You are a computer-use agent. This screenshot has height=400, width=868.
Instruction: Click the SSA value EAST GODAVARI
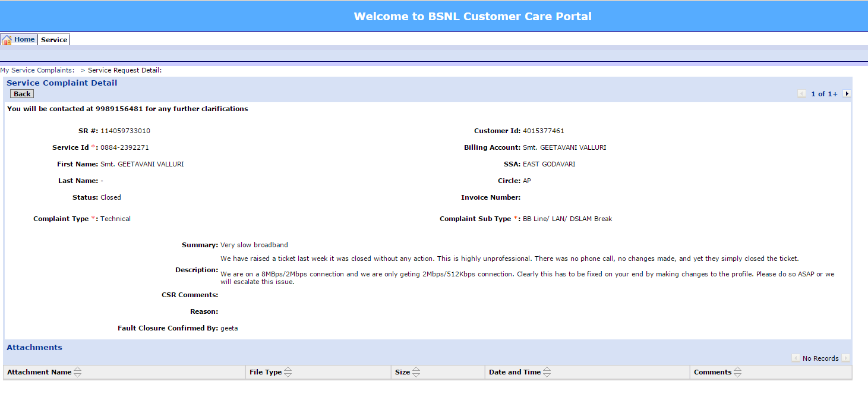[549, 164]
